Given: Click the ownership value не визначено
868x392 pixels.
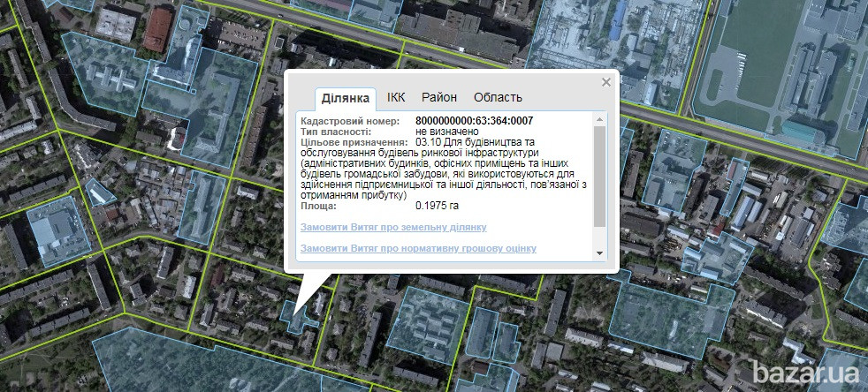Looking at the screenshot, I should coord(447,131).
